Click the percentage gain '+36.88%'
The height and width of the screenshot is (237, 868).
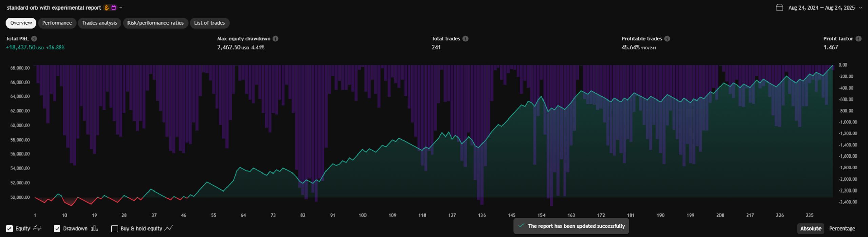tap(55, 48)
